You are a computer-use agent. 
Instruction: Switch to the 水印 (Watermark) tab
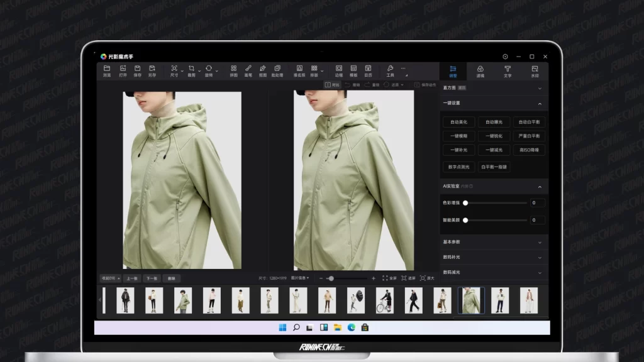pos(535,71)
